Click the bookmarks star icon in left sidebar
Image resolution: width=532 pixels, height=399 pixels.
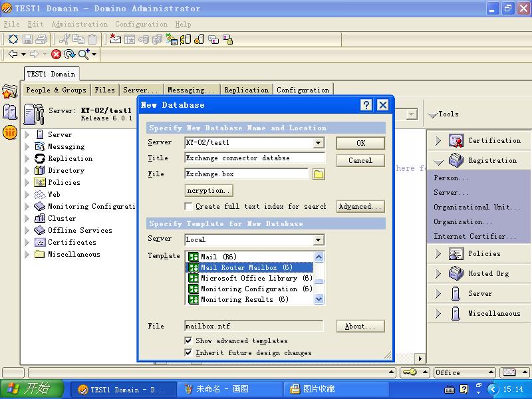(9, 92)
